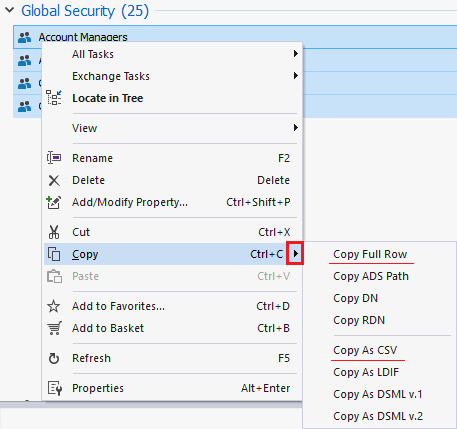Collapse the Global Security group chevron
Screen dimensions: 457x429
10,10
